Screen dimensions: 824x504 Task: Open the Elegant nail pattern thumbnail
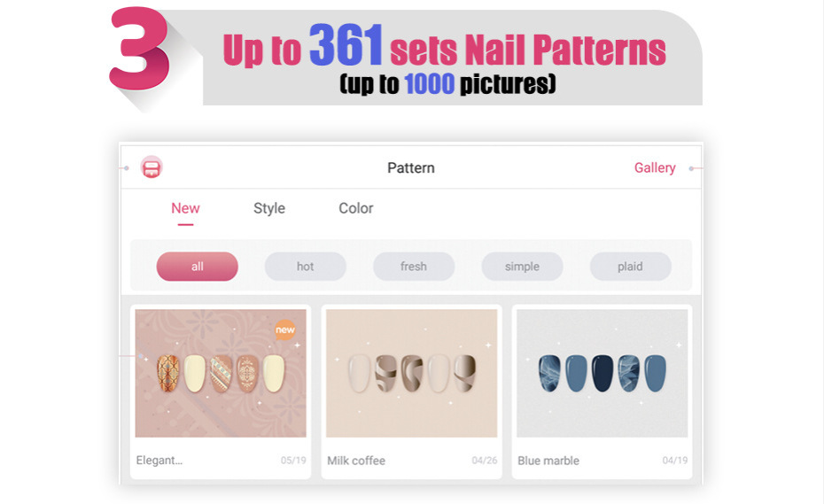pos(221,373)
